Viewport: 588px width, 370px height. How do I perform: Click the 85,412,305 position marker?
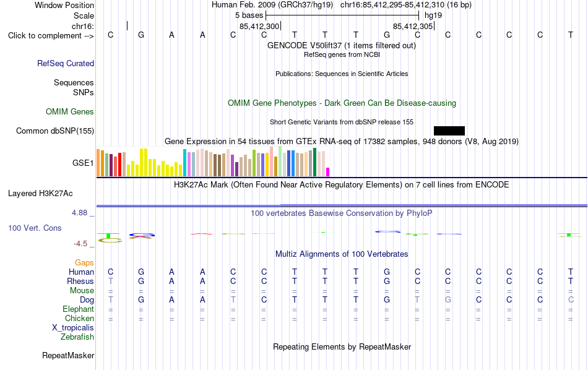click(x=413, y=26)
